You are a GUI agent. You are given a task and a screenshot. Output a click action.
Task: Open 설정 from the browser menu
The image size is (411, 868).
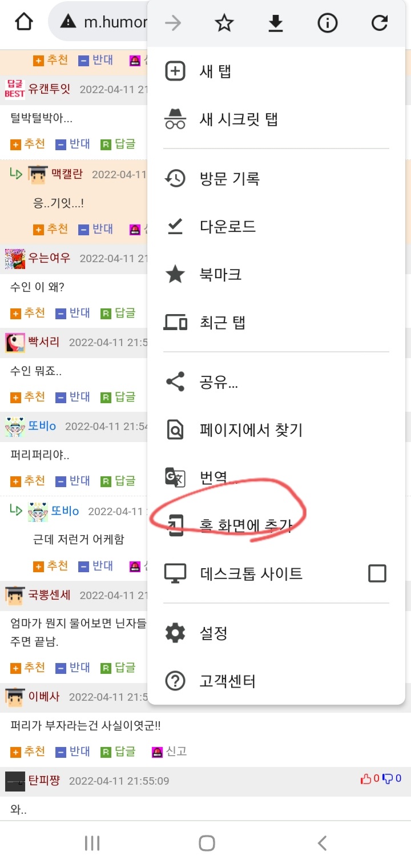(276, 633)
